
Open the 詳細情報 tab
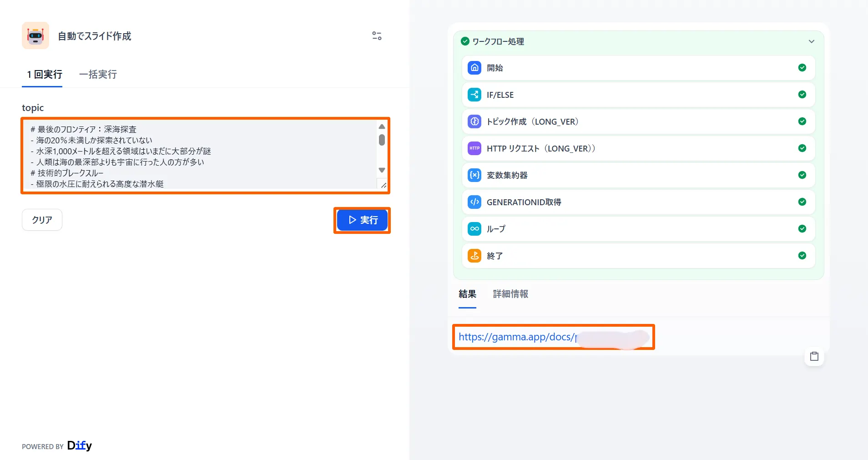(510, 294)
